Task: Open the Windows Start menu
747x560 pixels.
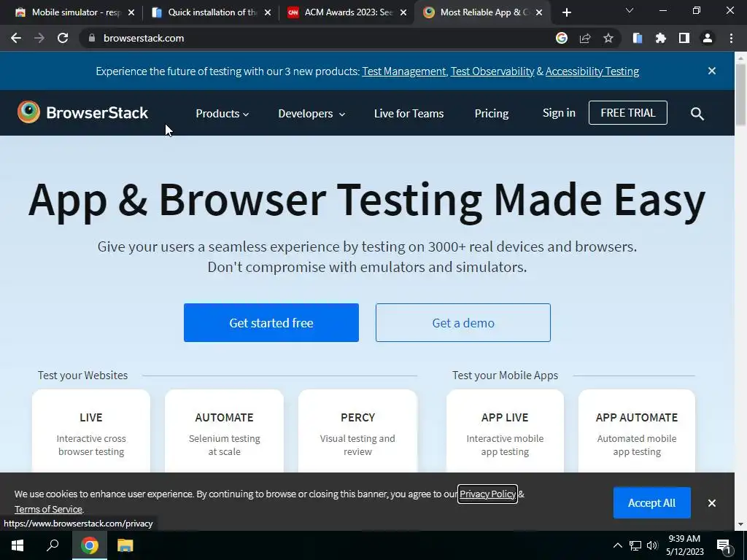Action: (x=18, y=545)
